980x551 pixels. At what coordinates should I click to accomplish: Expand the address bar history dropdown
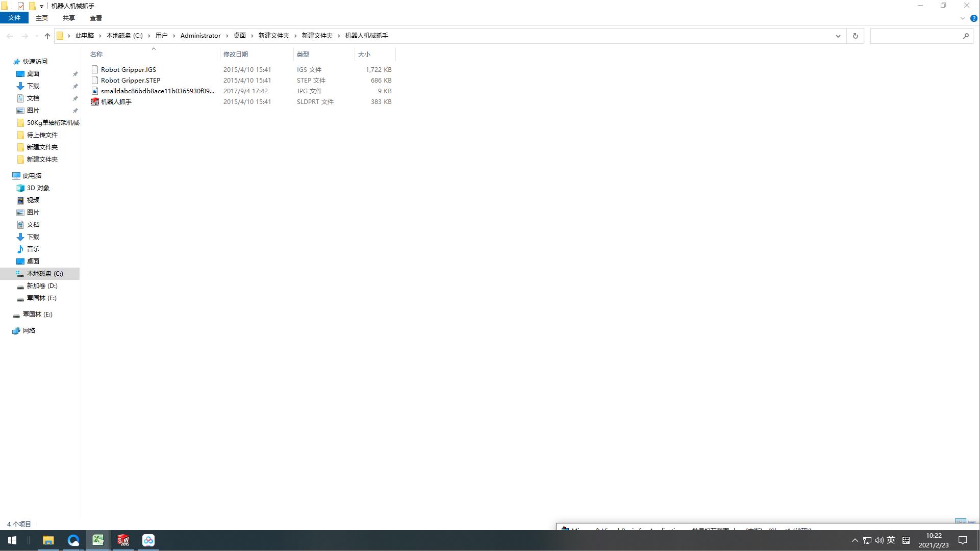pyautogui.click(x=838, y=36)
